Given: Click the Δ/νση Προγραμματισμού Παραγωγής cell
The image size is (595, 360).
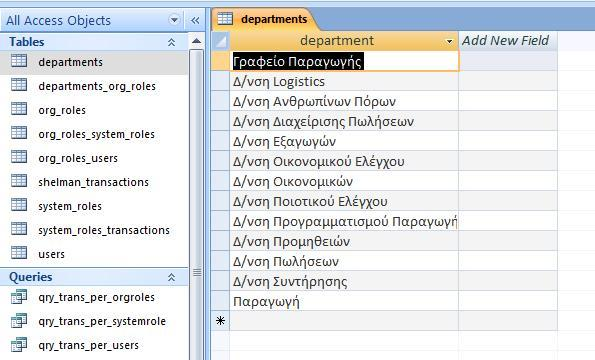Looking at the screenshot, I should [x=344, y=222].
